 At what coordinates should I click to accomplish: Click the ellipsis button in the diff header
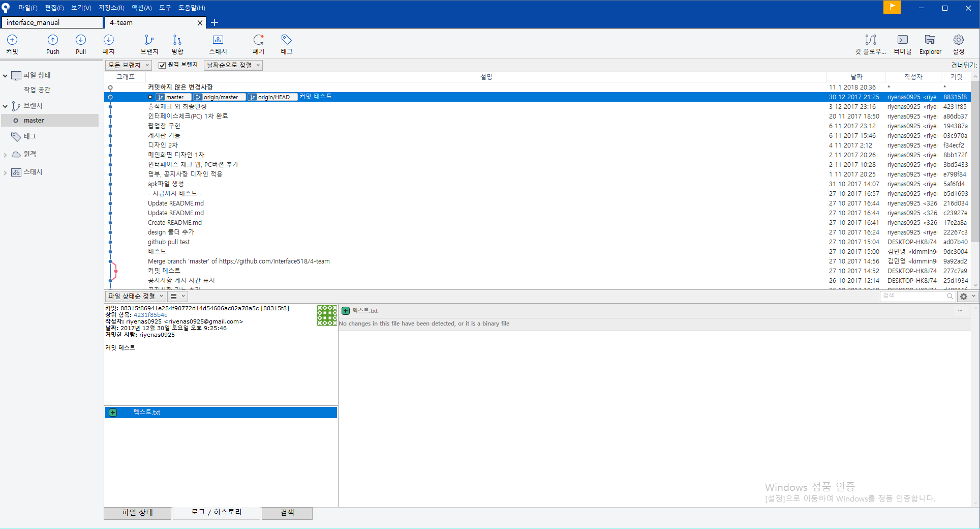pos(960,311)
